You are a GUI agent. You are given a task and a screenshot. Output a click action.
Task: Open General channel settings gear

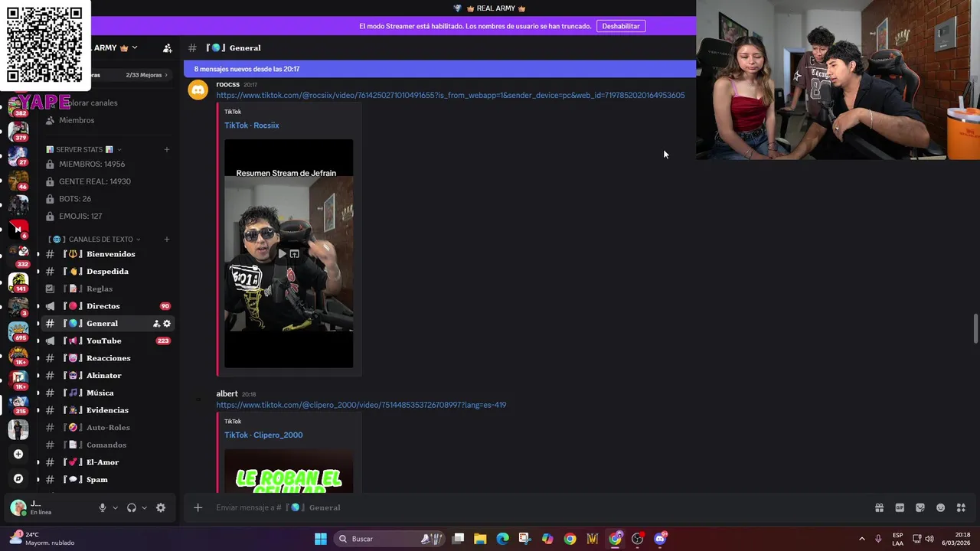(x=167, y=324)
